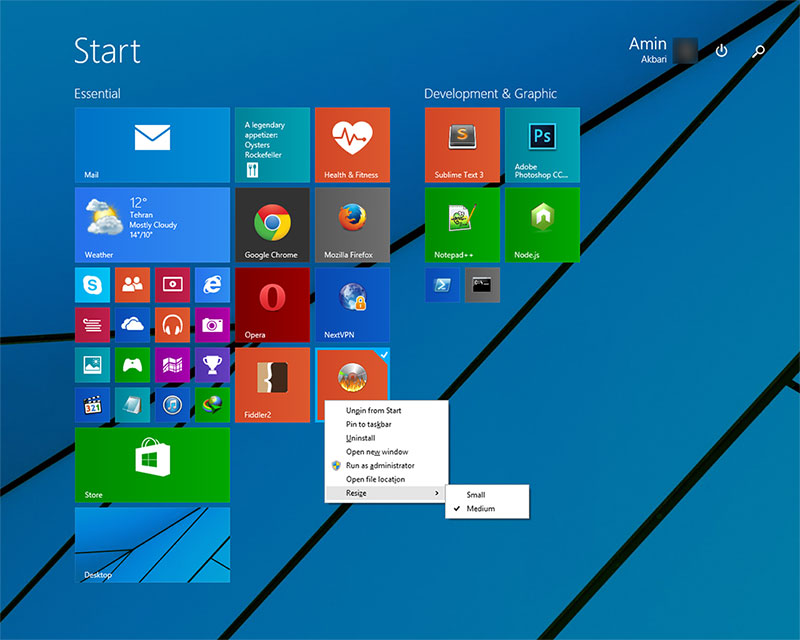Launch the Games controller tile

pyautogui.click(x=132, y=365)
